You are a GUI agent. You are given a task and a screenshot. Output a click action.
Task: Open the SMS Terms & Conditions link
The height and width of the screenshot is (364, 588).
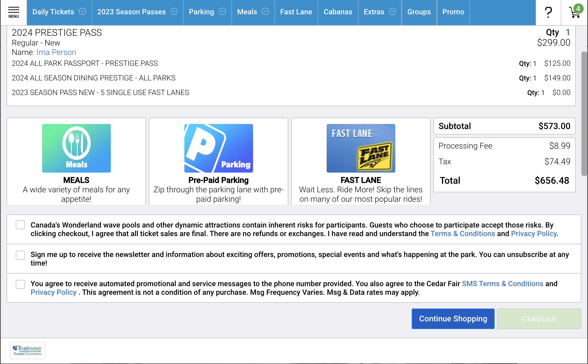(502, 284)
